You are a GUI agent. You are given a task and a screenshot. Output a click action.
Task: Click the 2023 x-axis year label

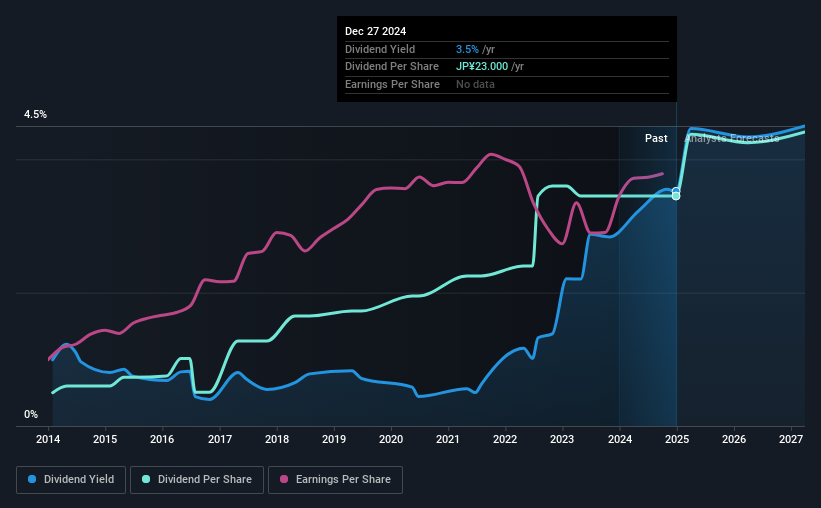click(562, 439)
